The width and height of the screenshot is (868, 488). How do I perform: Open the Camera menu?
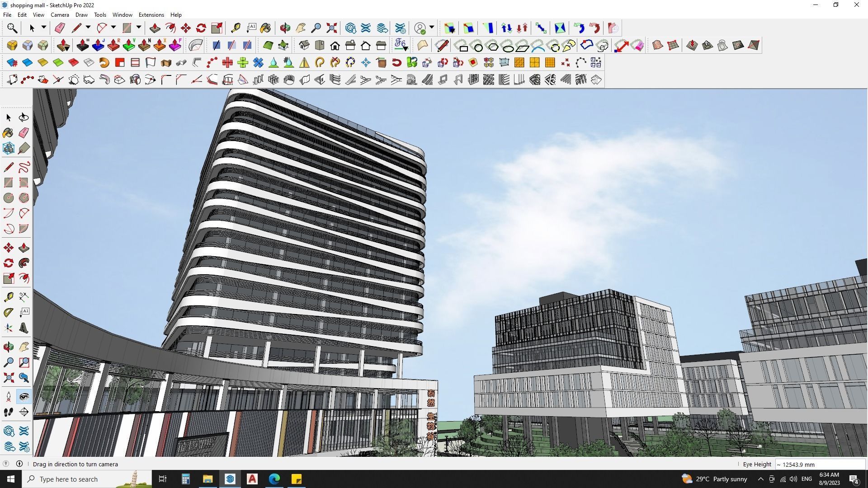pyautogui.click(x=60, y=15)
